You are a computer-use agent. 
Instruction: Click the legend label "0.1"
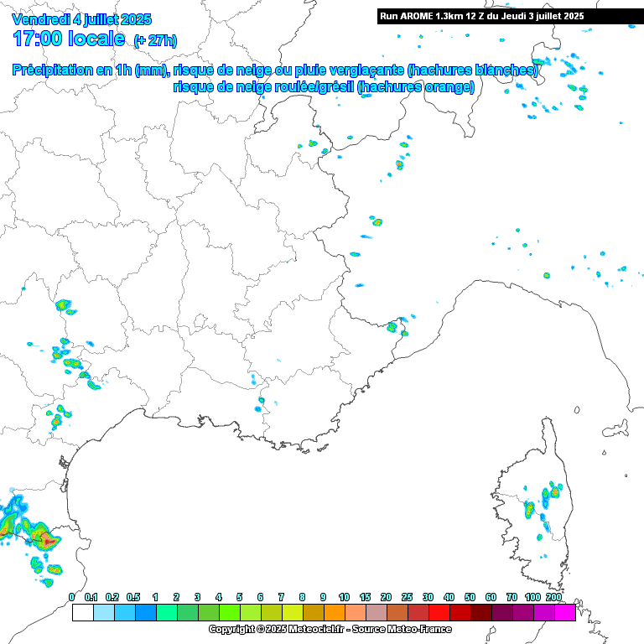(x=91, y=597)
